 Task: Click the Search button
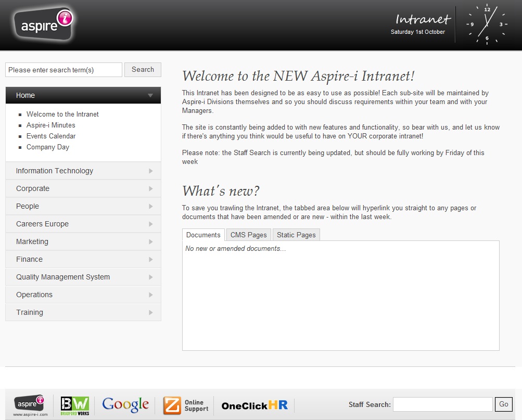point(143,70)
